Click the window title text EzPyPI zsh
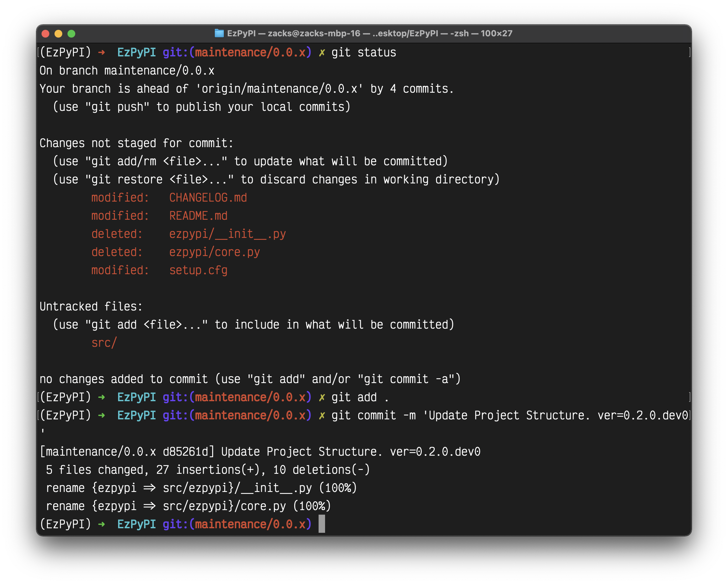728x584 pixels. pyautogui.click(x=370, y=33)
